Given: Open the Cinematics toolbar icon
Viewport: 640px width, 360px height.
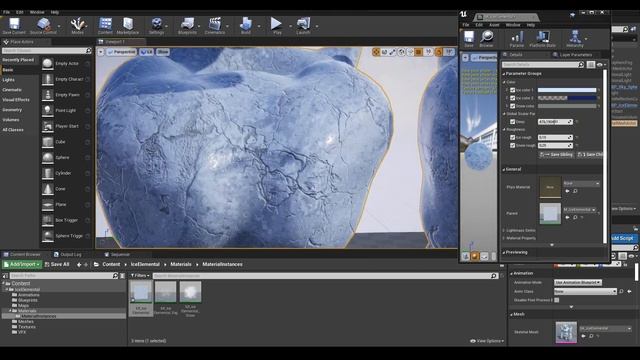Looking at the screenshot, I should pyautogui.click(x=215, y=25).
